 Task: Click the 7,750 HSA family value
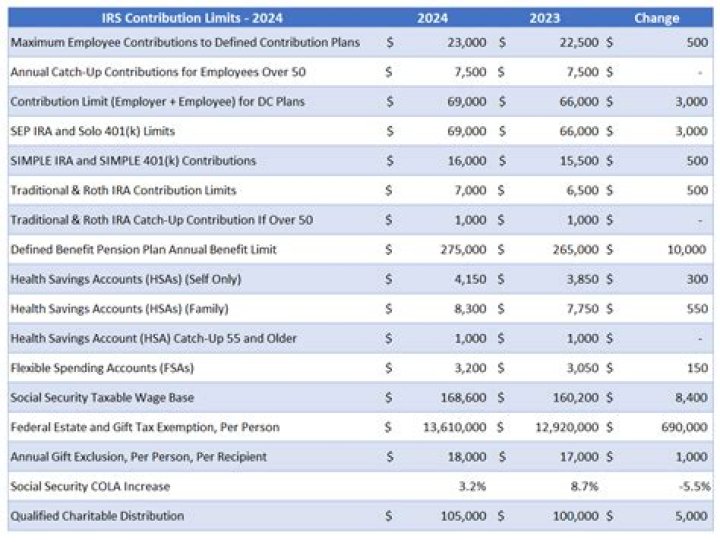[x=583, y=309]
